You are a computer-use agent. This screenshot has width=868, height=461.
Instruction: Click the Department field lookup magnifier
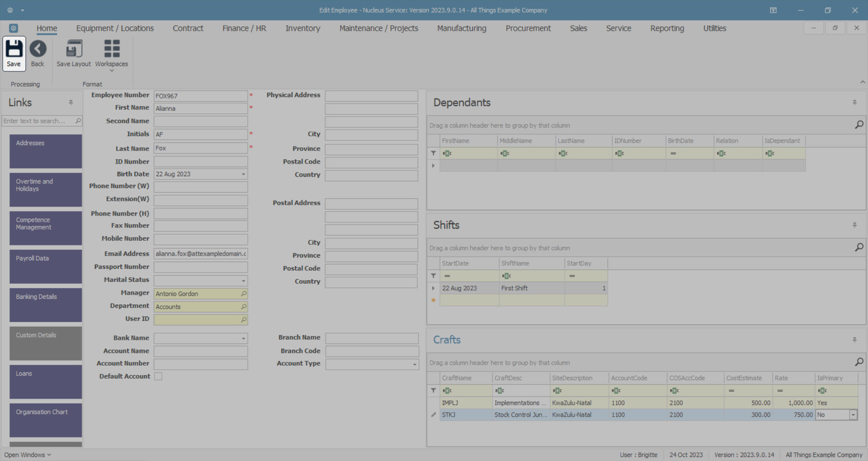pos(244,307)
